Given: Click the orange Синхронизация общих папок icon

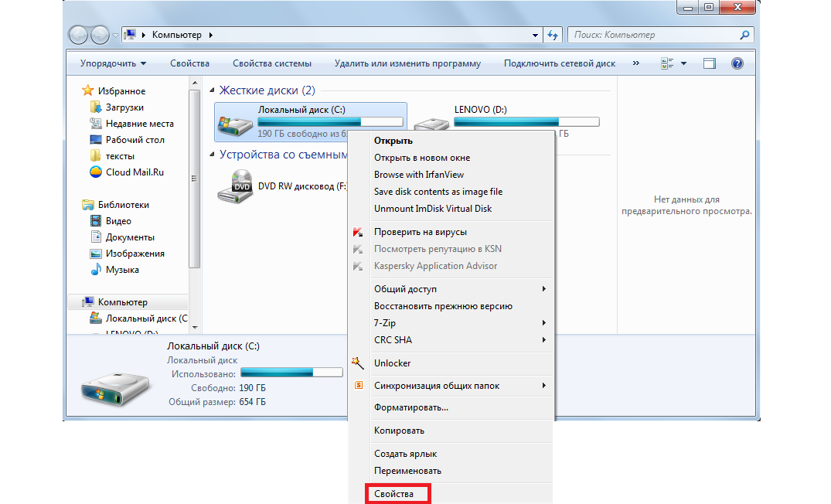Looking at the screenshot, I should [359, 385].
